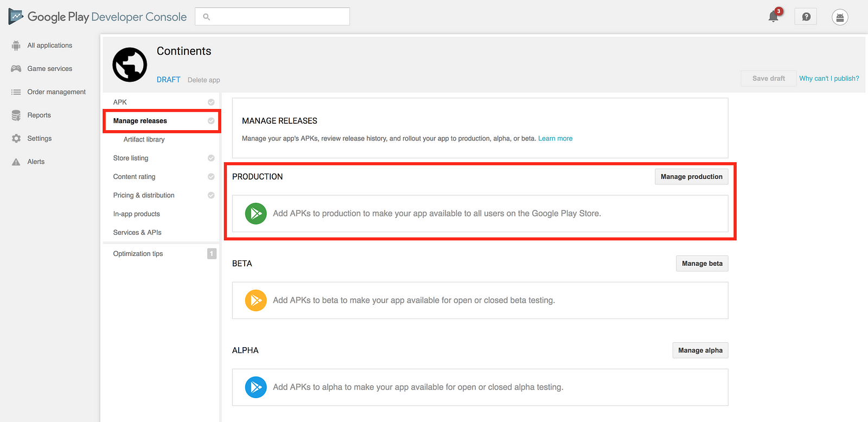The image size is (868, 422).
Task: Click the ALPHA section heading
Action: pos(245,350)
